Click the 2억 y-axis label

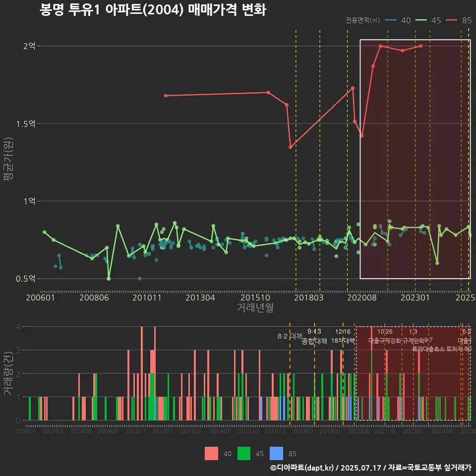click(29, 46)
